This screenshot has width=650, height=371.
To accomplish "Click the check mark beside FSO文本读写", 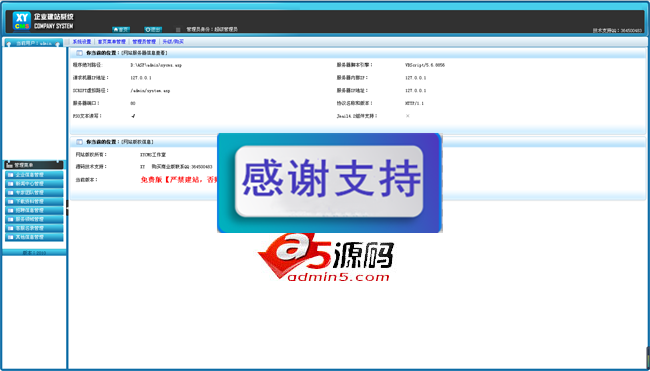I will point(133,116).
